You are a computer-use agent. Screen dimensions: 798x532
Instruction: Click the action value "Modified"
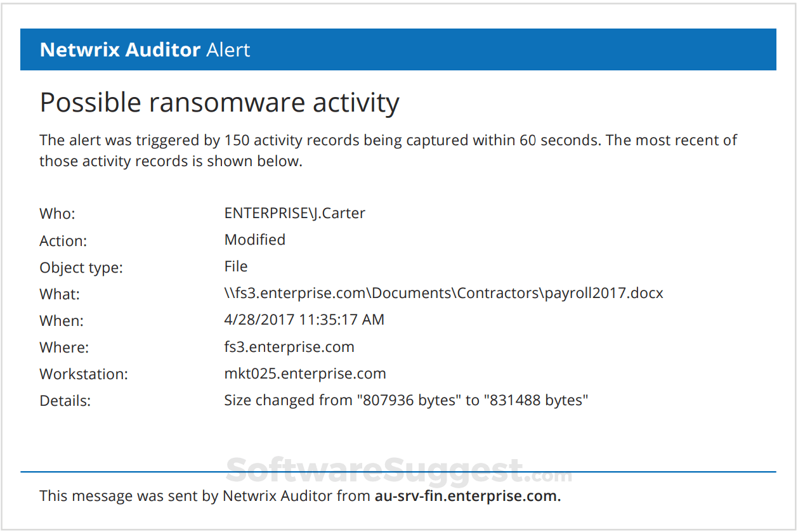pos(255,240)
